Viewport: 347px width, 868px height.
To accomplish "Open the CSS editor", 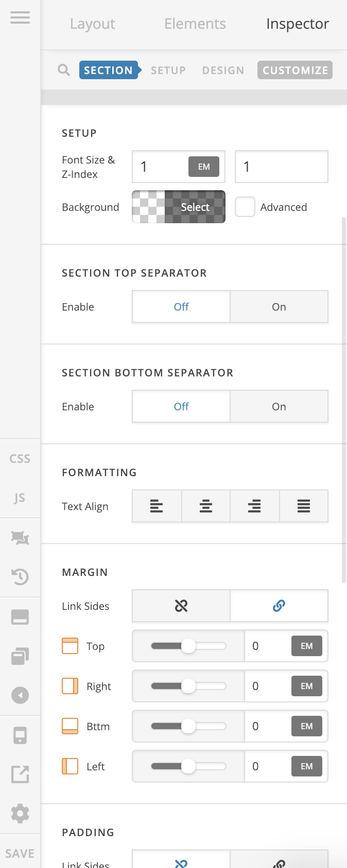I will (20, 459).
